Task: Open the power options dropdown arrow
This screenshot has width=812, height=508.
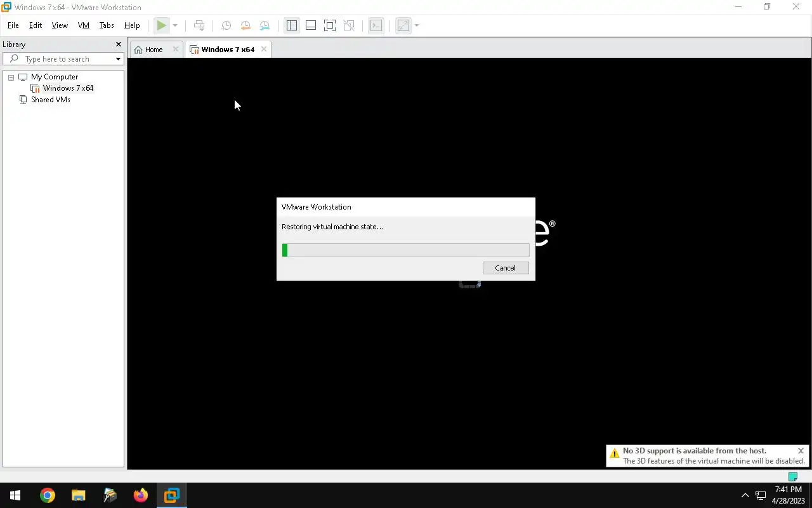Action: click(x=175, y=25)
